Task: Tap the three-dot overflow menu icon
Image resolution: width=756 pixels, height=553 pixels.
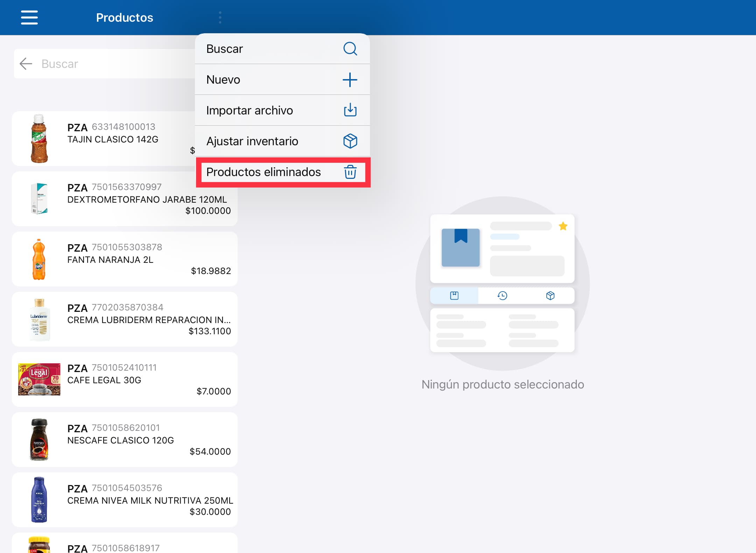Action: pos(220,17)
